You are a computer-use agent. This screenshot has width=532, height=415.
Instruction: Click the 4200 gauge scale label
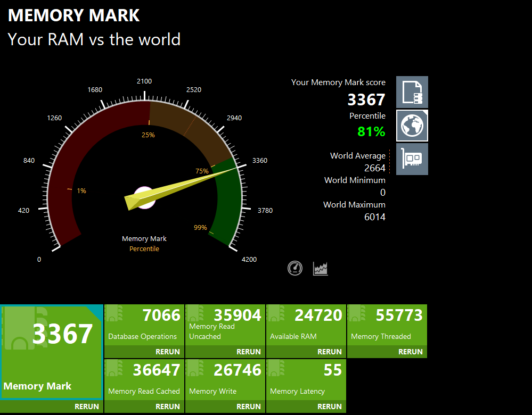(x=249, y=260)
